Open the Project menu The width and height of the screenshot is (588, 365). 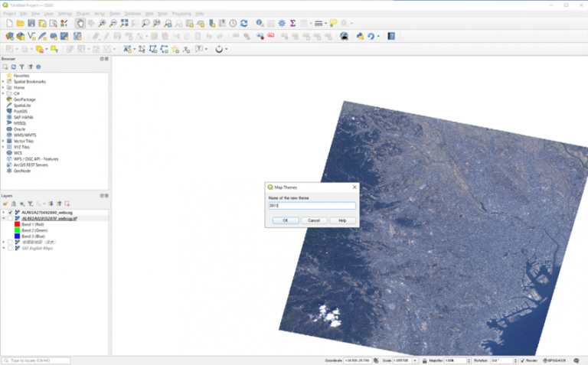(x=9, y=14)
